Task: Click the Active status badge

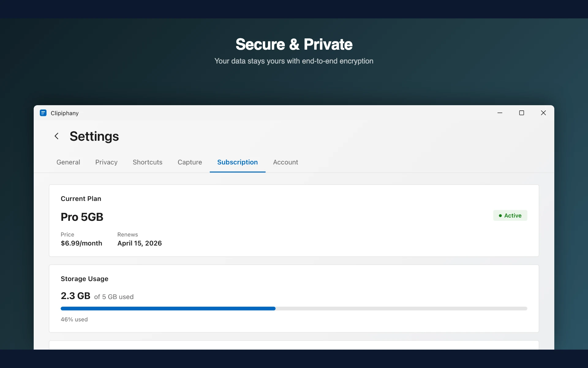Action: (510, 215)
